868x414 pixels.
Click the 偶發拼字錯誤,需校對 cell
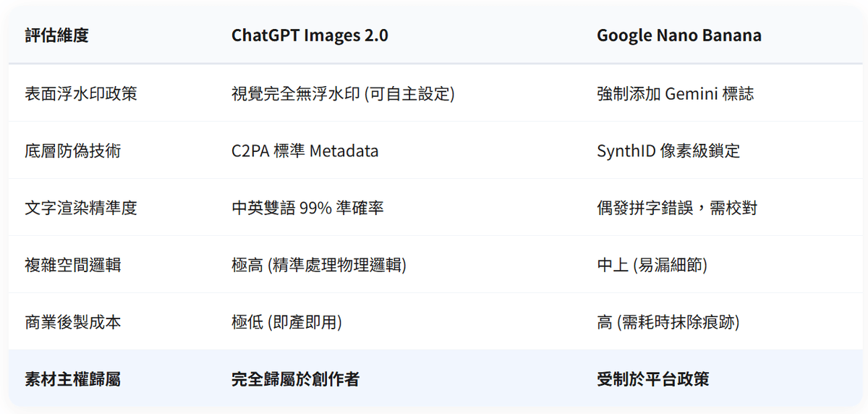pyautogui.click(x=677, y=208)
